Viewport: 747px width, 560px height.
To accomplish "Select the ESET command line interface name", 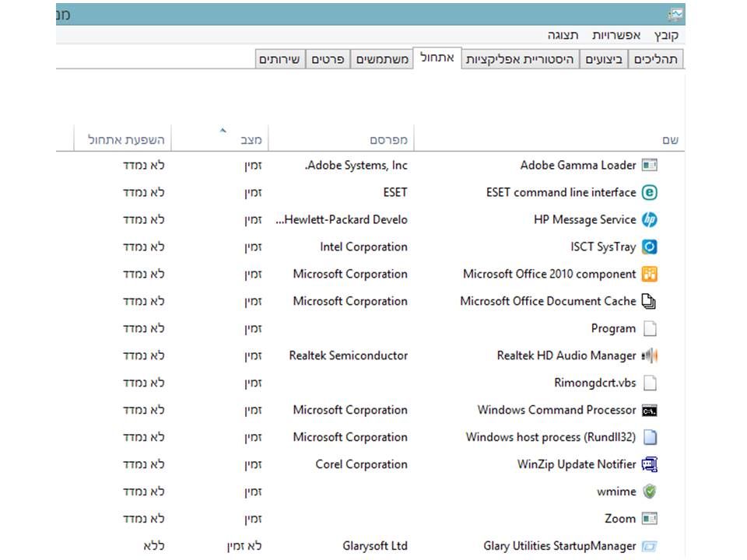I will tap(561, 192).
